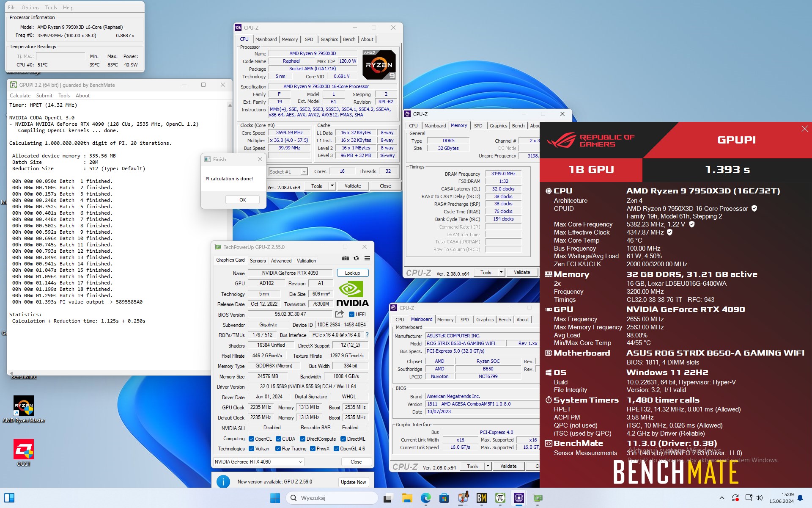Open the Calculate menu in GPUPI
Viewport: 812px width, 508px height.
click(20, 96)
